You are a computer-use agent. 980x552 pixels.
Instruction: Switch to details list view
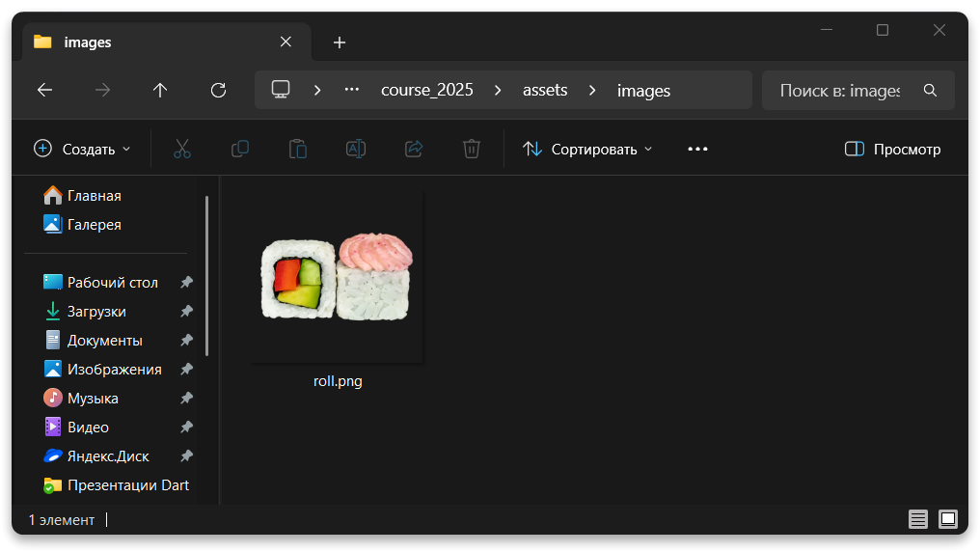(918, 519)
